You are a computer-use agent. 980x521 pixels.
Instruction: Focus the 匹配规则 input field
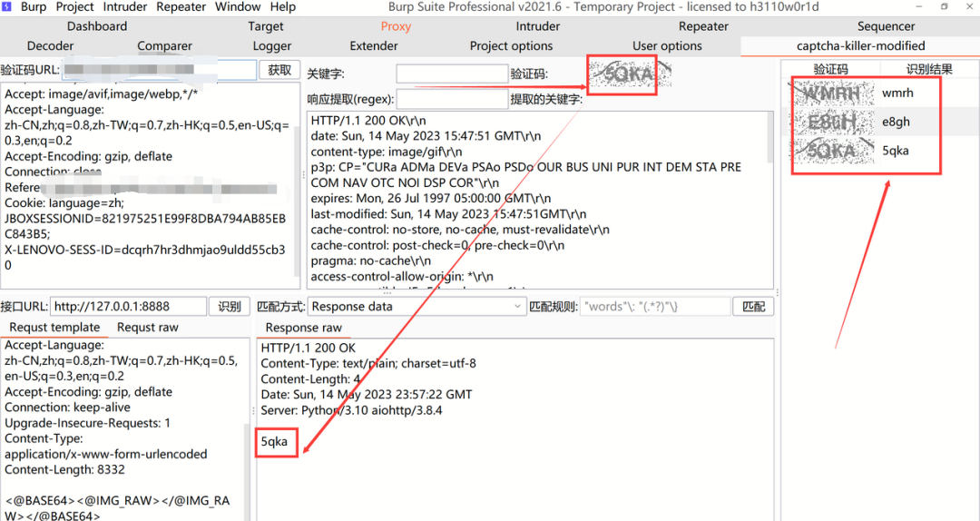(655, 307)
